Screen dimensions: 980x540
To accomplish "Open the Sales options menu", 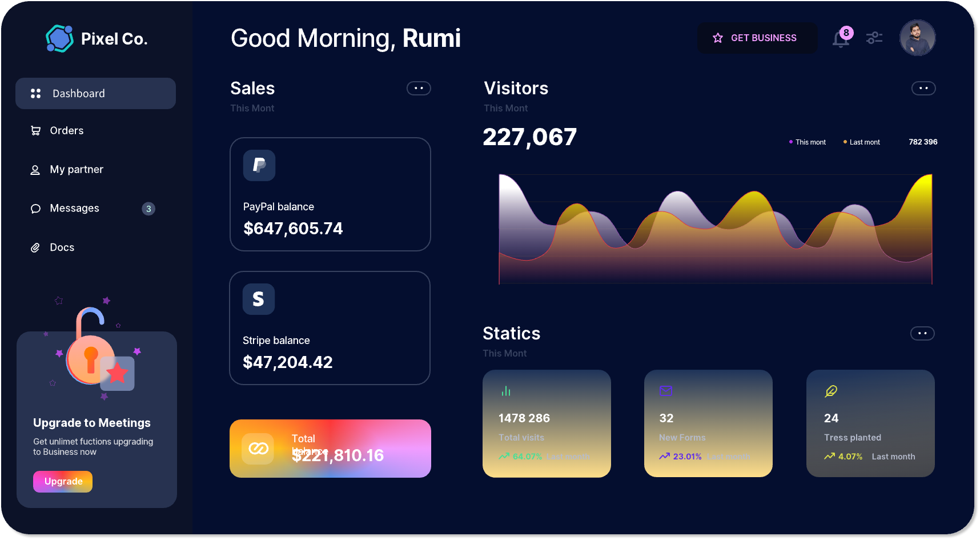I will (419, 88).
